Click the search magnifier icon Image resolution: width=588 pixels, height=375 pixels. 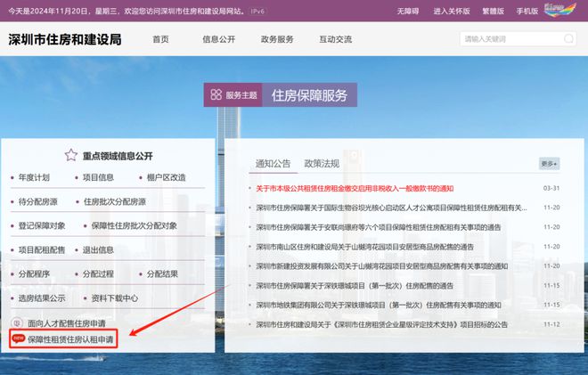pyautogui.click(x=568, y=38)
